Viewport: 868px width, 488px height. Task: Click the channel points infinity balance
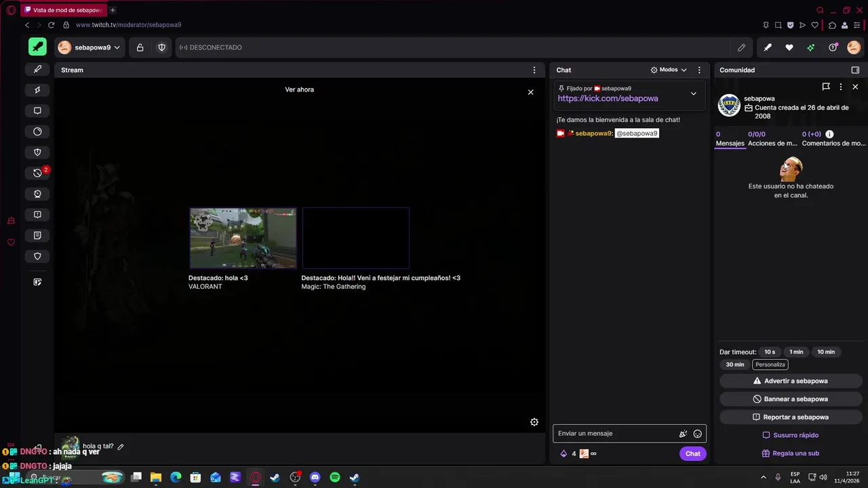pyautogui.click(x=588, y=454)
